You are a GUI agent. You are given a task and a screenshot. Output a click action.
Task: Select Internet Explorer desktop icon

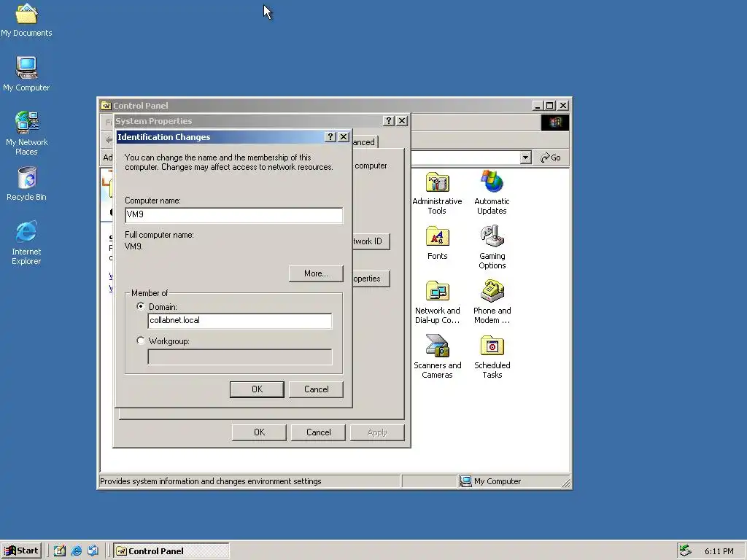[26, 243]
